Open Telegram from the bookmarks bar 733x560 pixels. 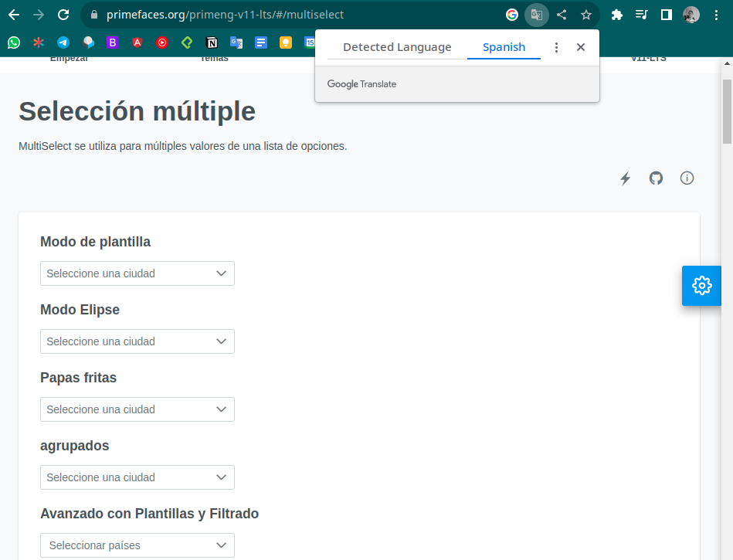coord(63,42)
